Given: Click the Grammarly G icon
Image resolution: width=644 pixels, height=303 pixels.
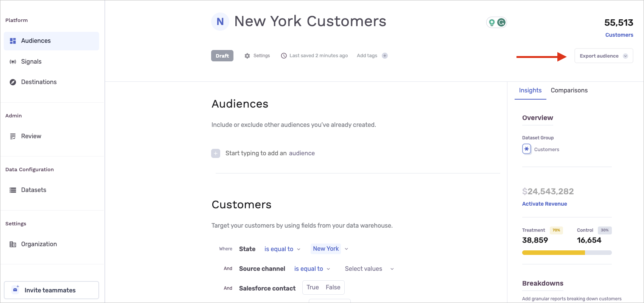Looking at the screenshot, I should [x=501, y=22].
